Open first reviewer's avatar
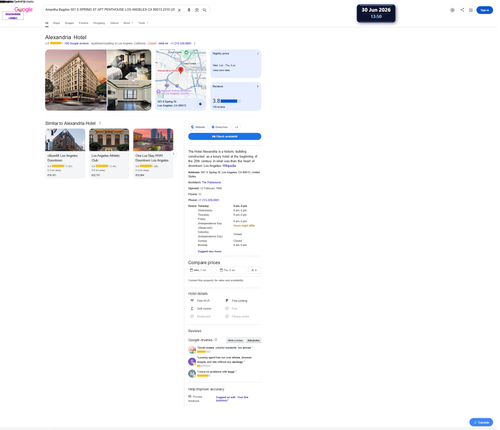This screenshot has width=500, height=430. click(192, 350)
